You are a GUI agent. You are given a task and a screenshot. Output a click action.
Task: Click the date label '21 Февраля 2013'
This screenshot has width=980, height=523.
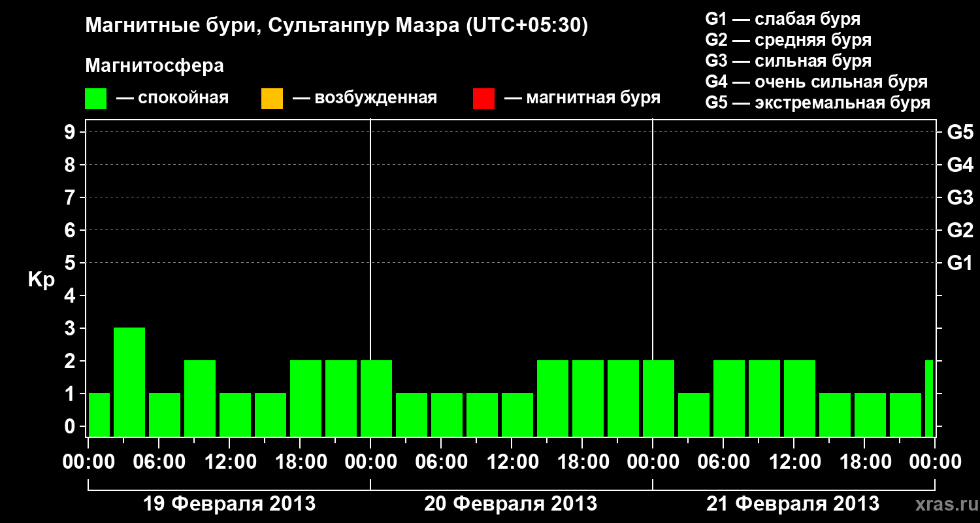(x=793, y=504)
